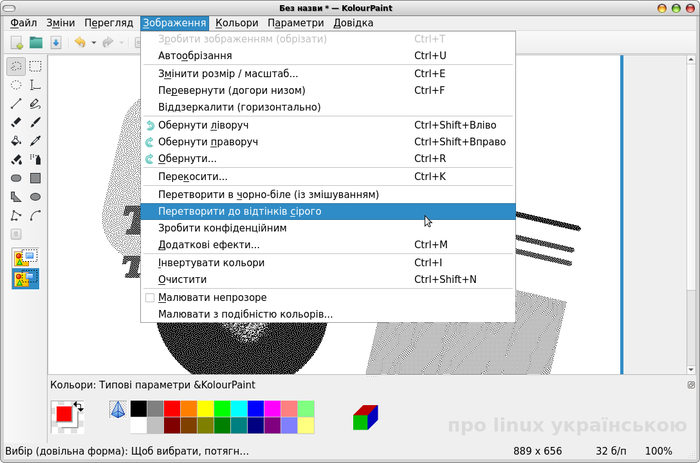The width and height of the screenshot is (700, 463).
Task: Choose 'Додаткові ефекти...' entry
Action: coord(328,245)
